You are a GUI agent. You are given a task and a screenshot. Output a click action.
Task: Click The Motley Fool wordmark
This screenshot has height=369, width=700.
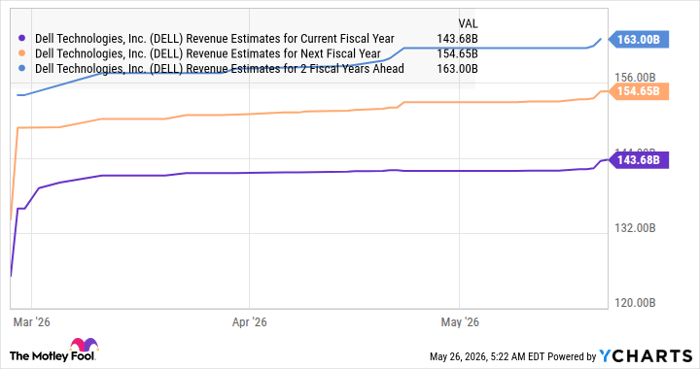point(52,356)
